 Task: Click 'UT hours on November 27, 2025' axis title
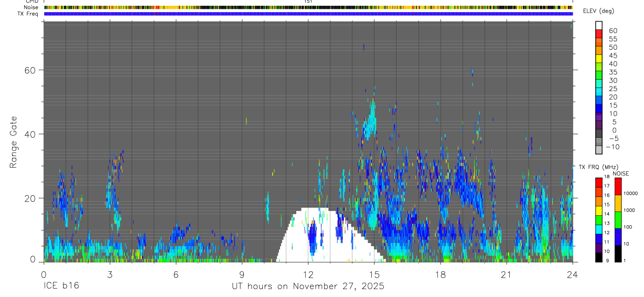[x=308, y=287]
